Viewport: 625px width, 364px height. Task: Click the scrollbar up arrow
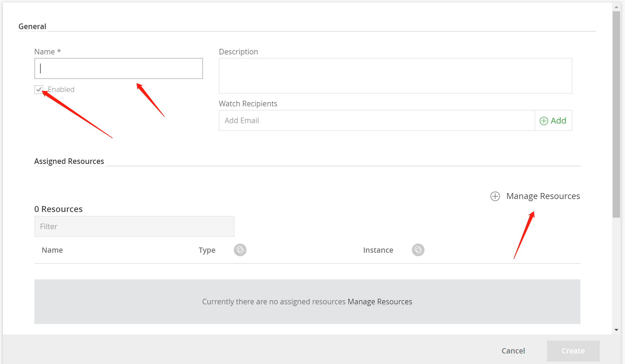click(616, 7)
